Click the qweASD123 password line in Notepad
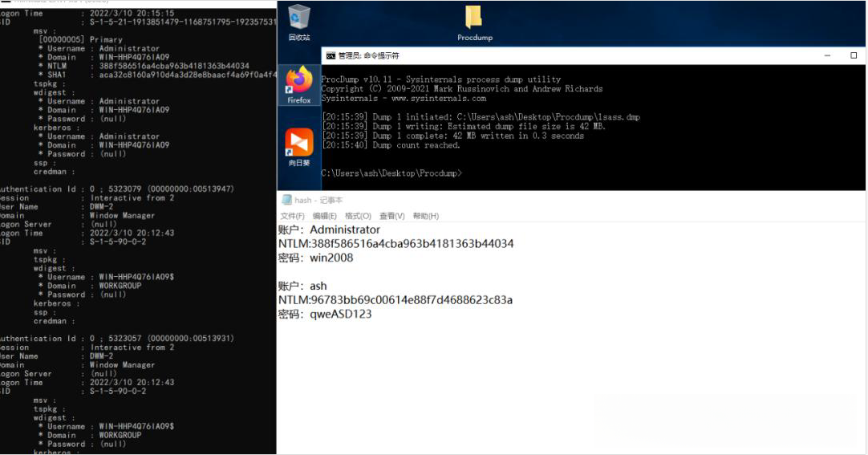This screenshot has height=455, width=868. 325,315
